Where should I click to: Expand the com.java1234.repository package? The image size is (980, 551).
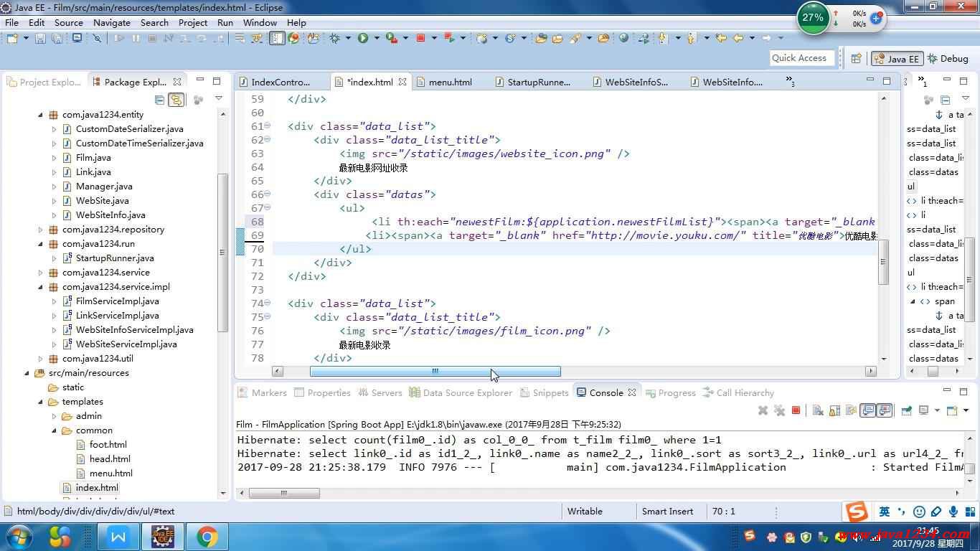pos(41,230)
